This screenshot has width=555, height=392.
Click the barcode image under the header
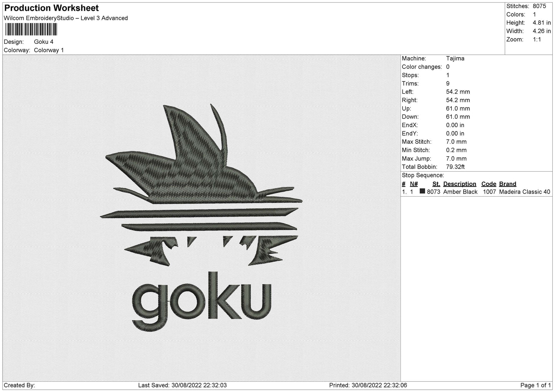[31, 30]
